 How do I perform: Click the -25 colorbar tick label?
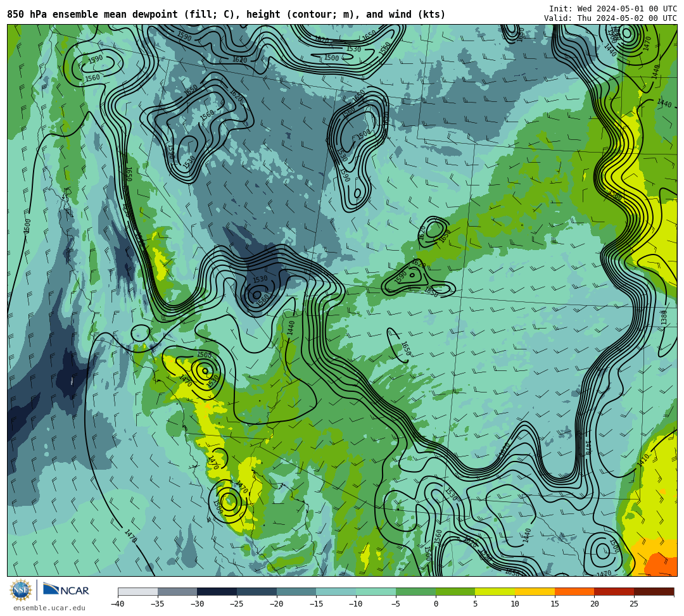click(x=237, y=604)
